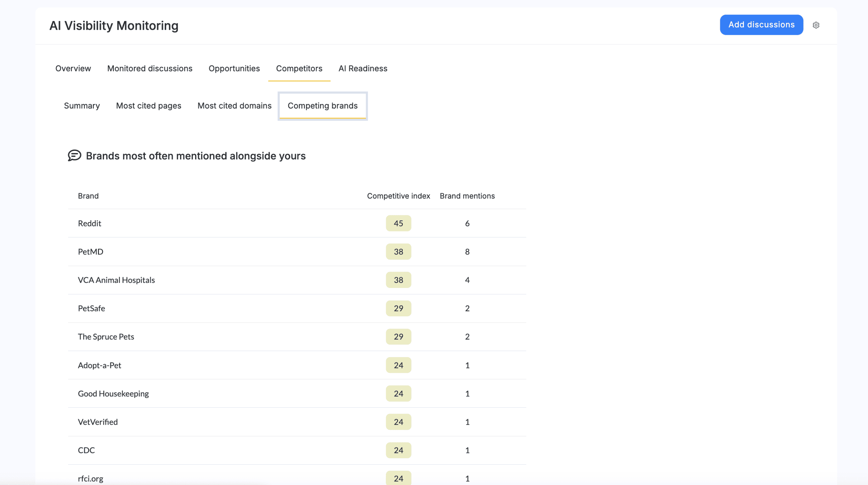Click the AI Visibility Monitoring page title
868x485 pixels.
[114, 26]
